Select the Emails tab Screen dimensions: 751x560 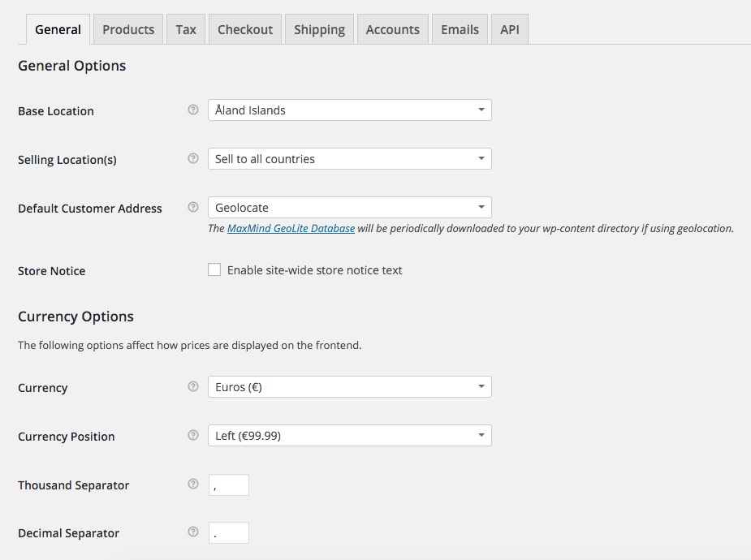pos(460,30)
